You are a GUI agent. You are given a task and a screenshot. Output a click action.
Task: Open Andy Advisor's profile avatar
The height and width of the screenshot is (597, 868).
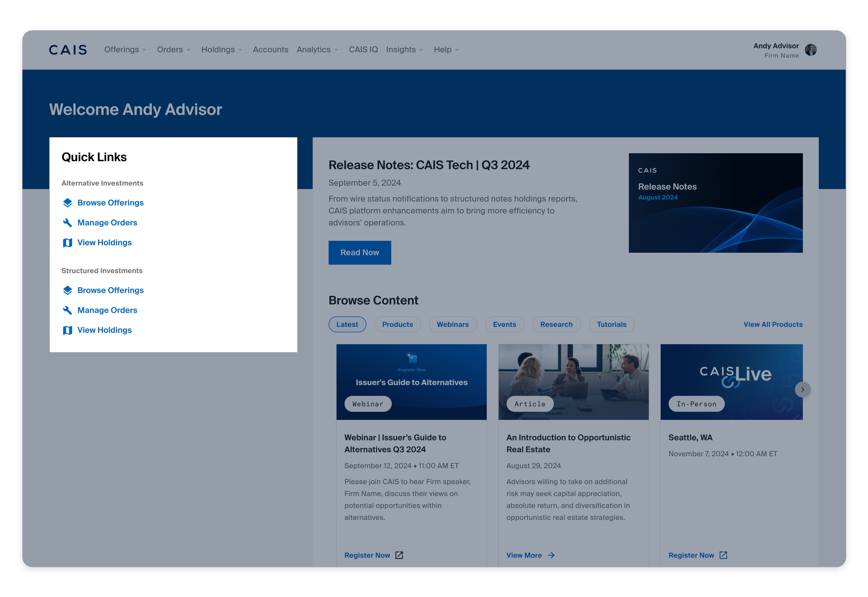(810, 50)
